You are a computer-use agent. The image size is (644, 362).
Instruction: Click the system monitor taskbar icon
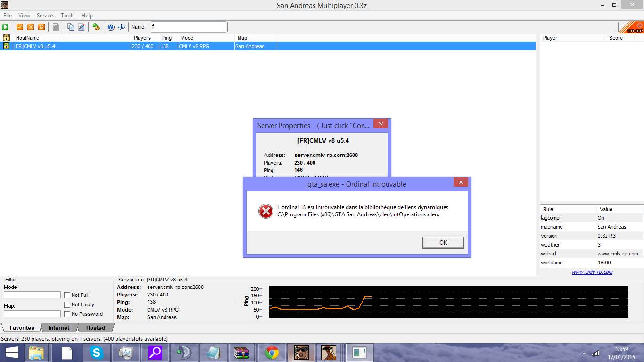126,353
